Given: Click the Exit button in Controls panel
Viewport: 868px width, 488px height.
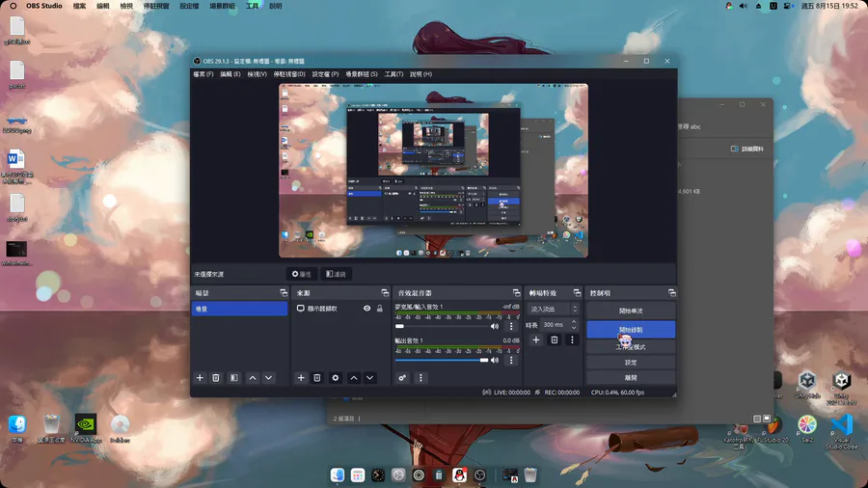Looking at the screenshot, I should click(x=631, y=377).
